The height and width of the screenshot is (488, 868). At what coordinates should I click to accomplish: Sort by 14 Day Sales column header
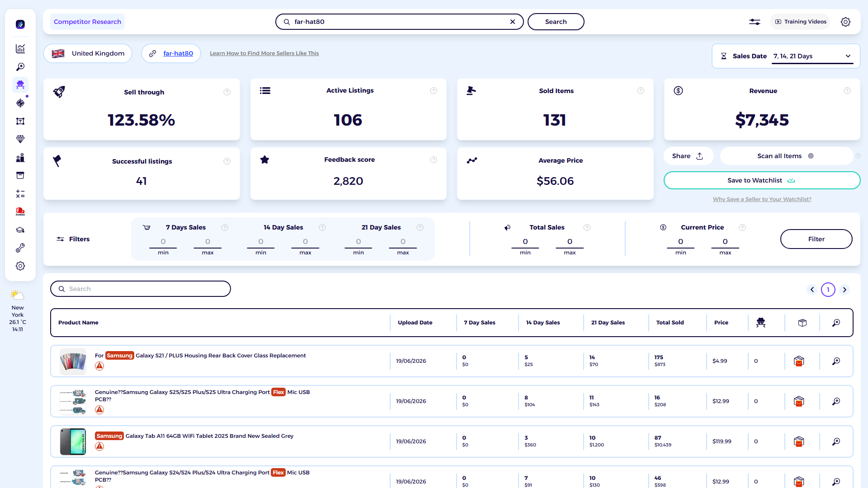click(543, 323)
